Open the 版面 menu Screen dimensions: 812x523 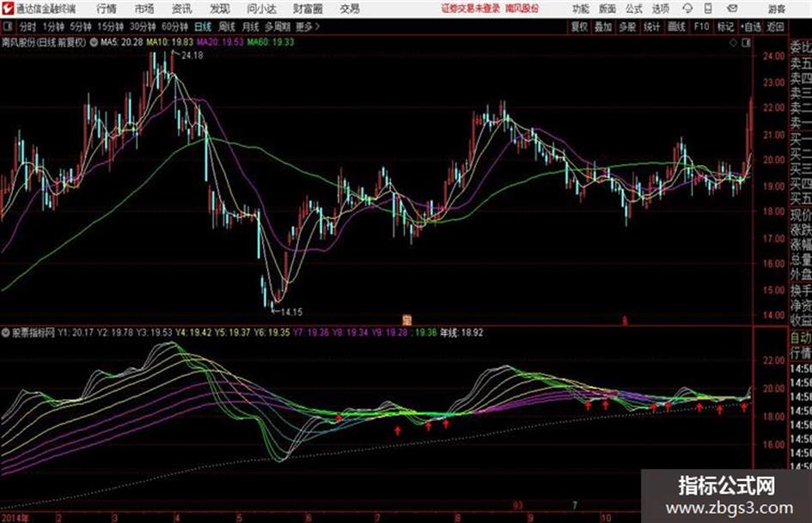(607, 9)
